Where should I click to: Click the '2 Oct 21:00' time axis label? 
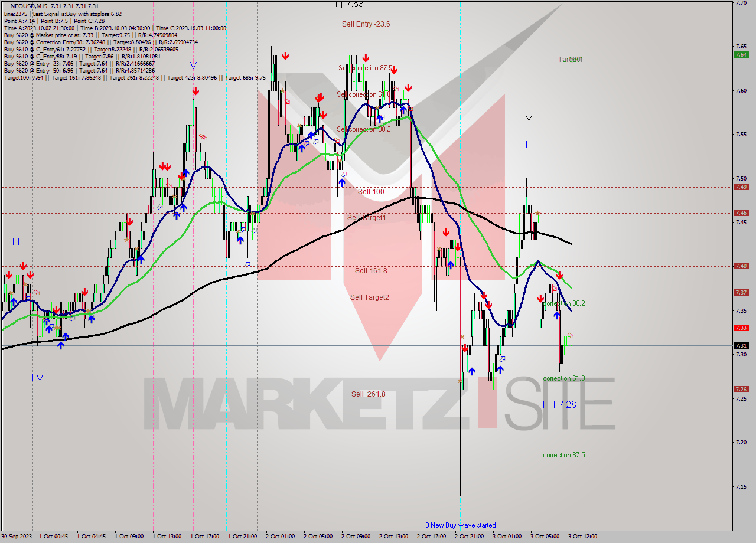pos(469,537)
